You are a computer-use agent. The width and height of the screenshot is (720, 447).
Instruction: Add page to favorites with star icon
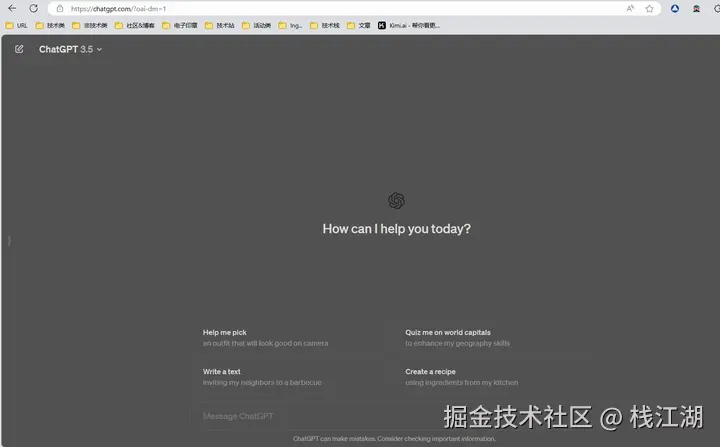pos(649,8)
